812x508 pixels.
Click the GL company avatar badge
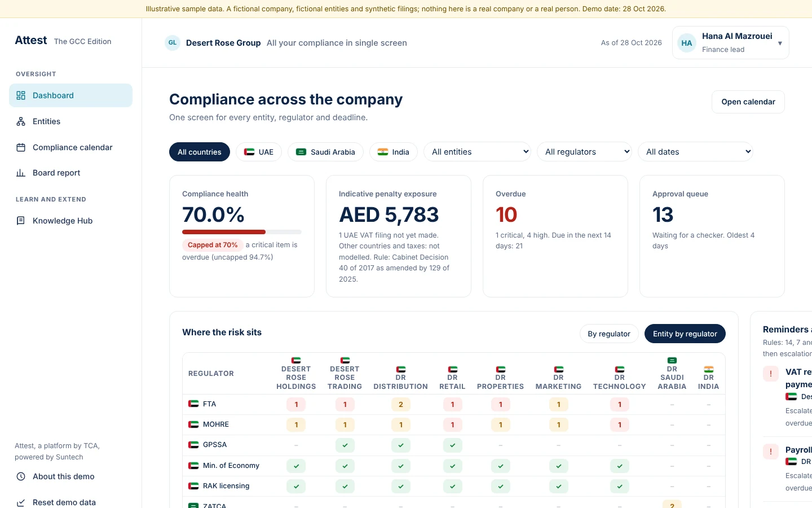[x=173, y=43]
